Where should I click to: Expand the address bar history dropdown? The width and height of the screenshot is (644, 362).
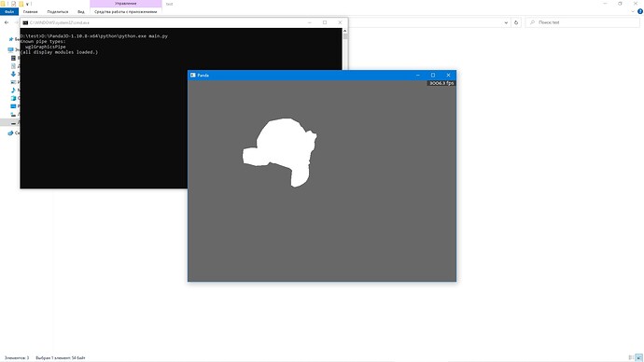[506, 22]
